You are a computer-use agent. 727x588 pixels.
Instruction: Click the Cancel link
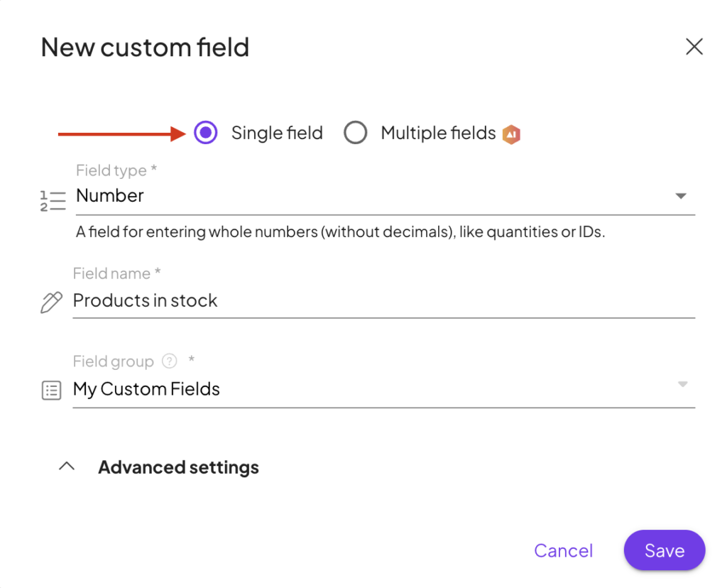[x=563, y=550]
